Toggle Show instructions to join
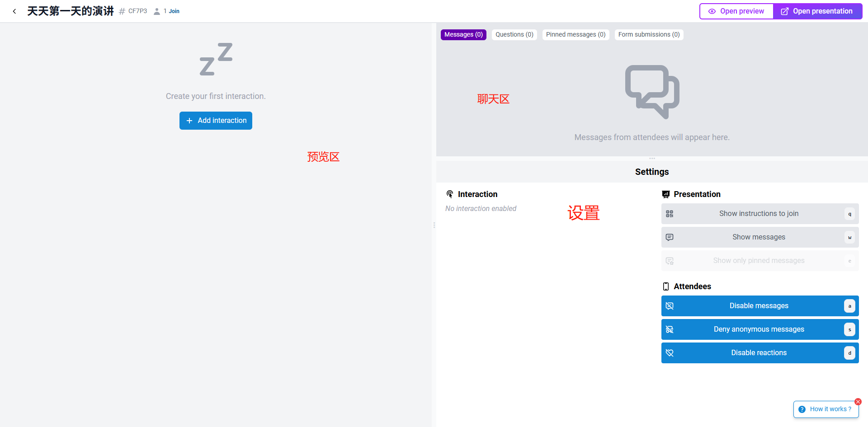The image size is (868, 427). pyautogui.click(x=760, y=214)
